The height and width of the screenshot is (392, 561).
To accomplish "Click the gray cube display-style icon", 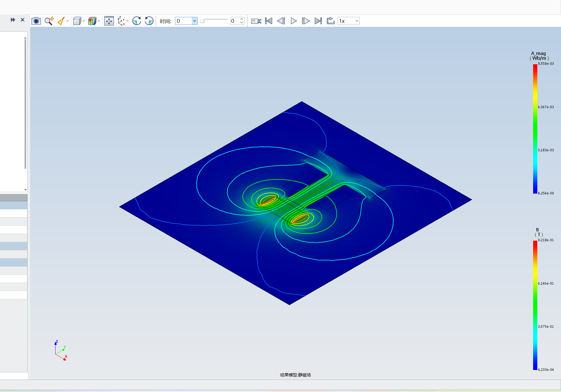I will [x=77, y=21].
